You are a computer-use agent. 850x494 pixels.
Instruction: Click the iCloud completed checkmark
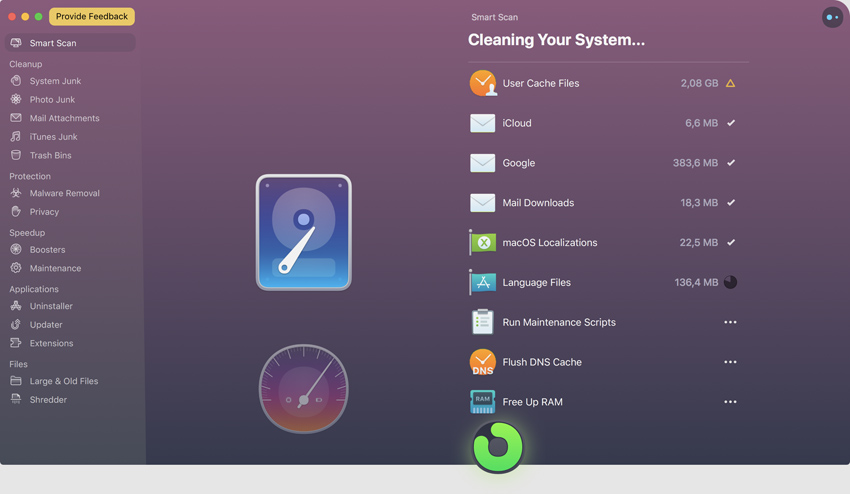pos(731,123)
